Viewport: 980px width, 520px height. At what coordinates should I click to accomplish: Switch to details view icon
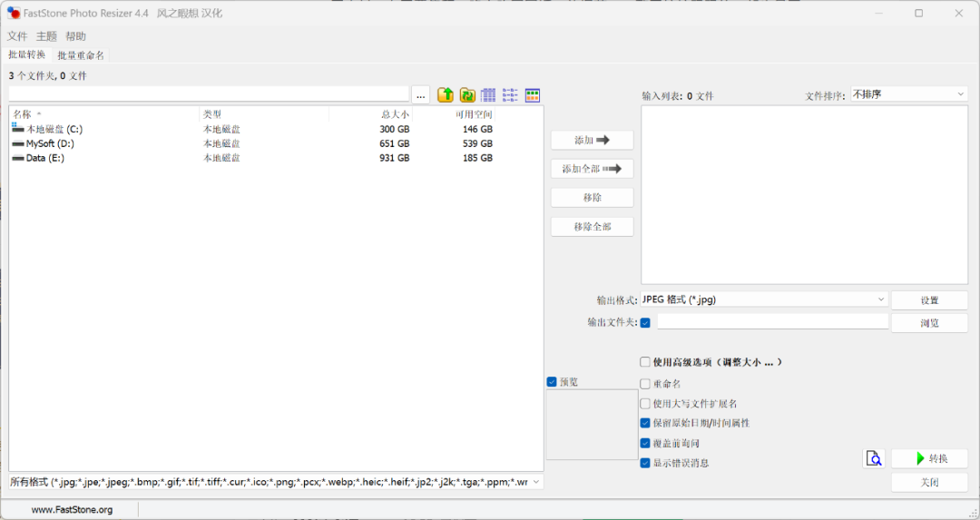[488, 95]
